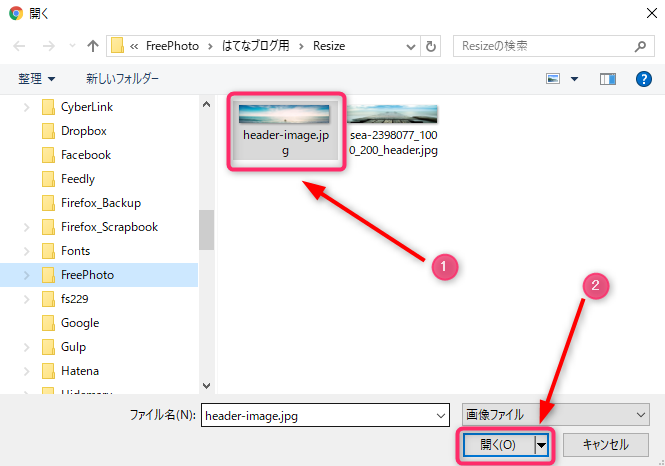Open the file name dropdown arrow
This screenshot has width=665, height=466.
[441, 416]
